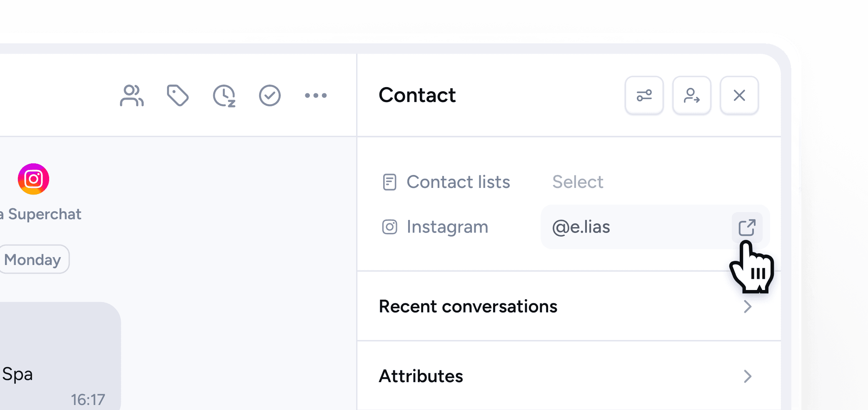Image resolution: width=868 pixels, height=410 pixels.
Task: Open contact panel filter settings icon
Action: pyautogui.click(x=644, y=95)
